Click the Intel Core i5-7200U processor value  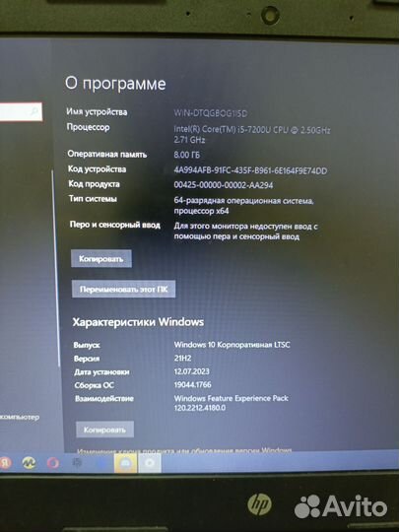[x=252, y=135]
